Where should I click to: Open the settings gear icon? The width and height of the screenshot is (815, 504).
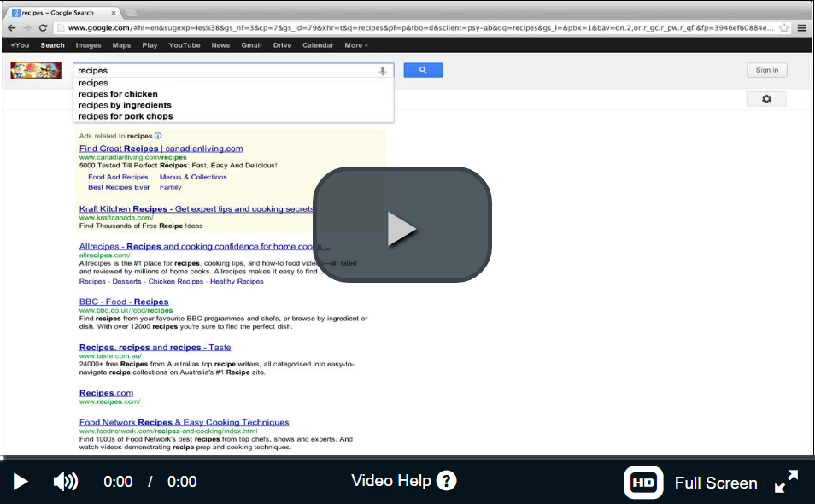point(766,99)
